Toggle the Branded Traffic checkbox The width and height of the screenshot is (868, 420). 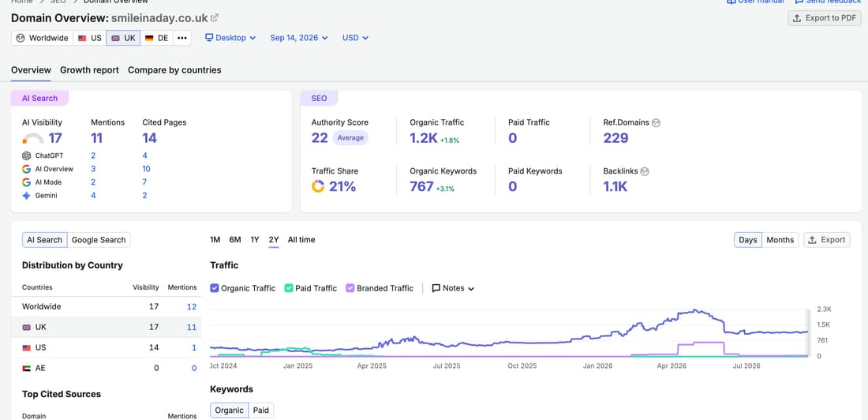tap(350, 288)
